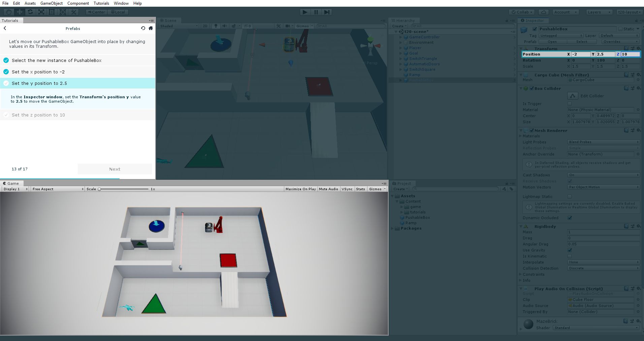
Task: Expand the Environment item in the Hierarchy
Action: tap(400, 42)
